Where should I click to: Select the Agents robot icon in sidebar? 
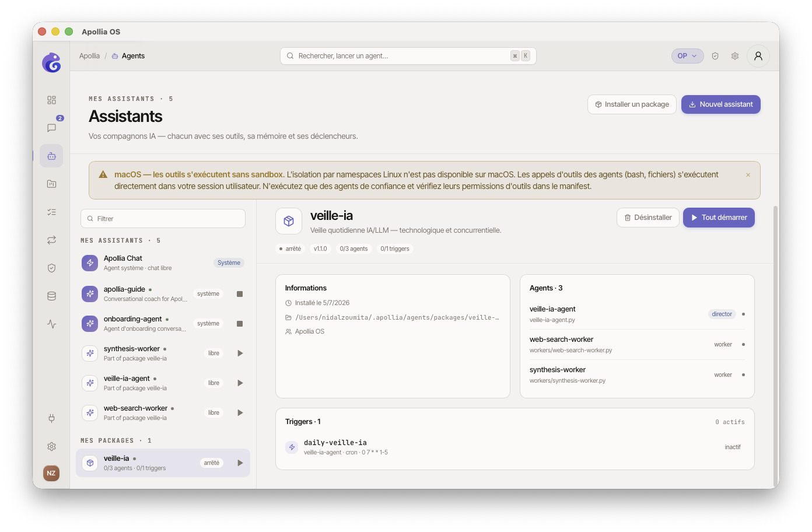[x=51, y=156]
